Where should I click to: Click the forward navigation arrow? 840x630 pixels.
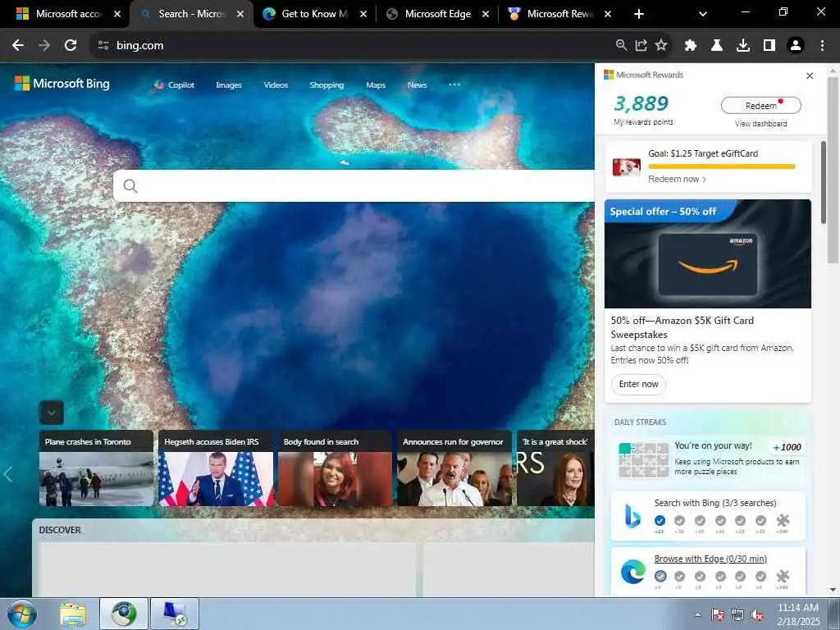click(x=44, y=46)
